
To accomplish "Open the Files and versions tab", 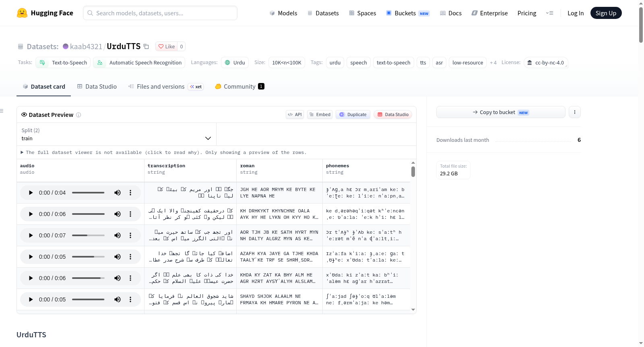I will click(166, 87).
